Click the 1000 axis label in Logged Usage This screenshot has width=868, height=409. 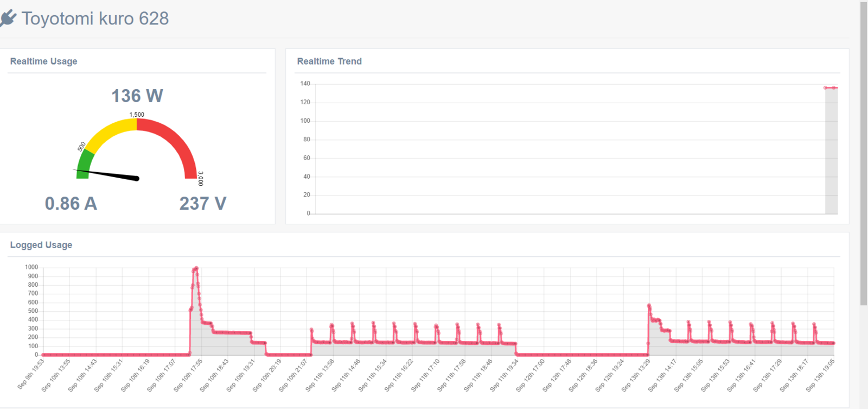(31, 267)
